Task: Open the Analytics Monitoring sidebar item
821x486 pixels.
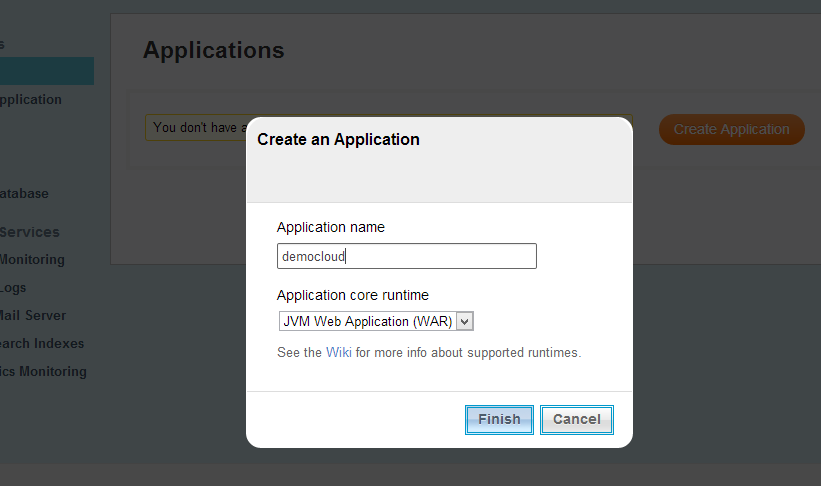Action: [43, 372]
